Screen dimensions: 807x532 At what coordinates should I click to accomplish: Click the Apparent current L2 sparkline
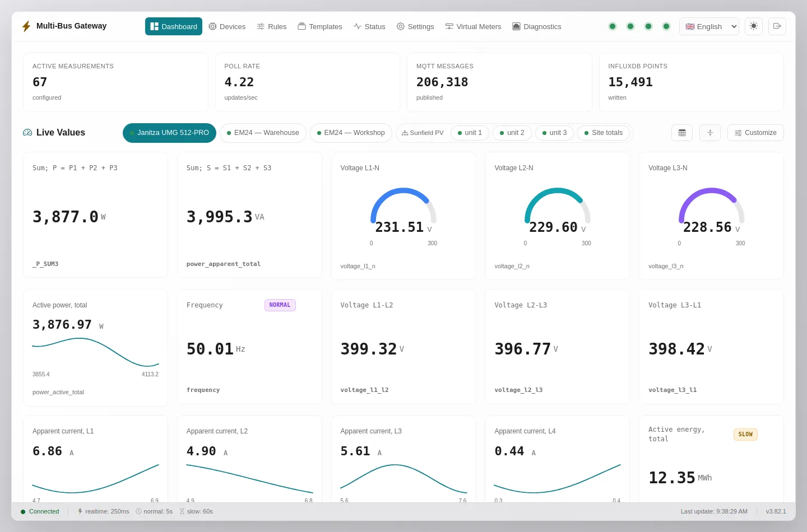pyautogui.click(x=250, y=479)
